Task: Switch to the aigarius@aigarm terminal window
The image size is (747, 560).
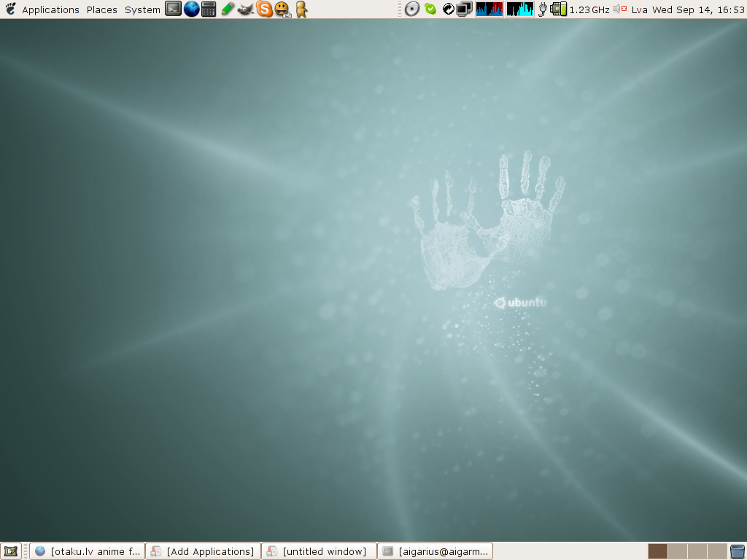Action: 435,551
